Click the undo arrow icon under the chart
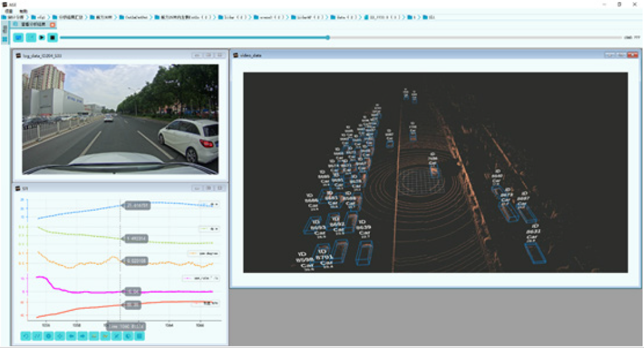 [26, 336]
